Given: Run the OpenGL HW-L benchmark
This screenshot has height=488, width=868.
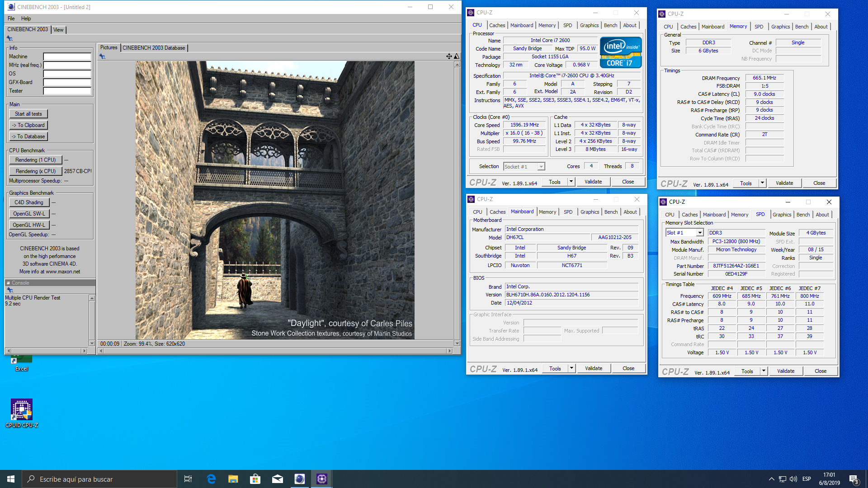Looking at the screenshot, I should point(29,225).
